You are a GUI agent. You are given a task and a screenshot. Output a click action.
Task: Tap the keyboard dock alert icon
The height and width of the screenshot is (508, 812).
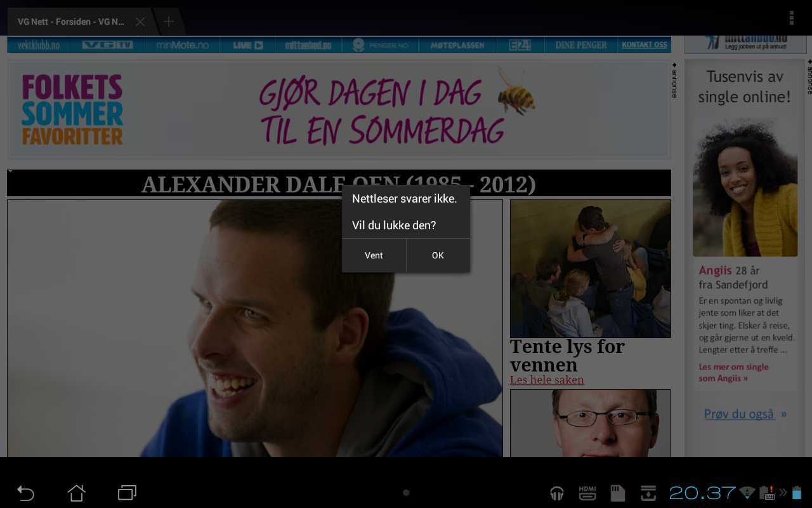767,493
